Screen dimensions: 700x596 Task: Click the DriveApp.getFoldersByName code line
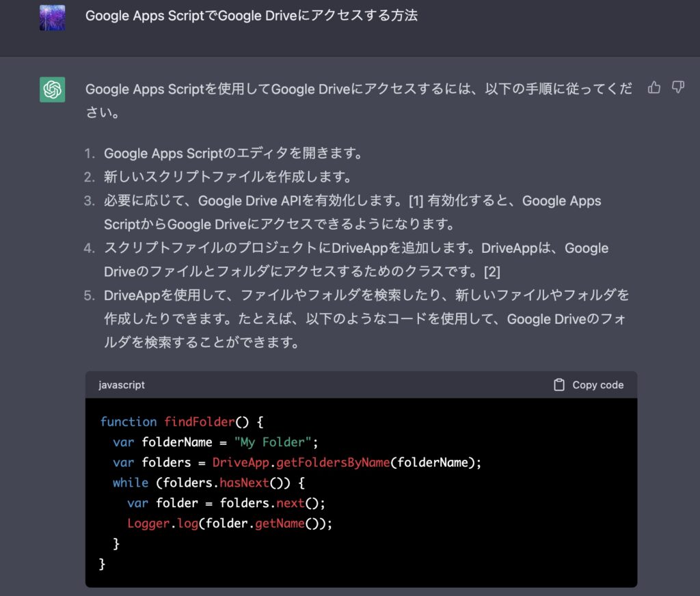tap(297, 463)
